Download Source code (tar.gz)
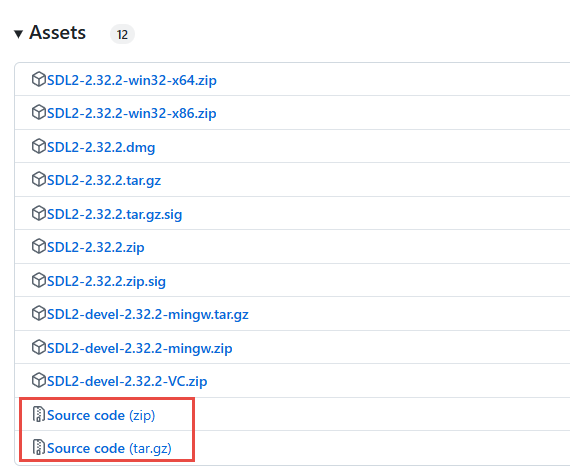570x469 pixels. pyautogui.click(x=109, y=448)
